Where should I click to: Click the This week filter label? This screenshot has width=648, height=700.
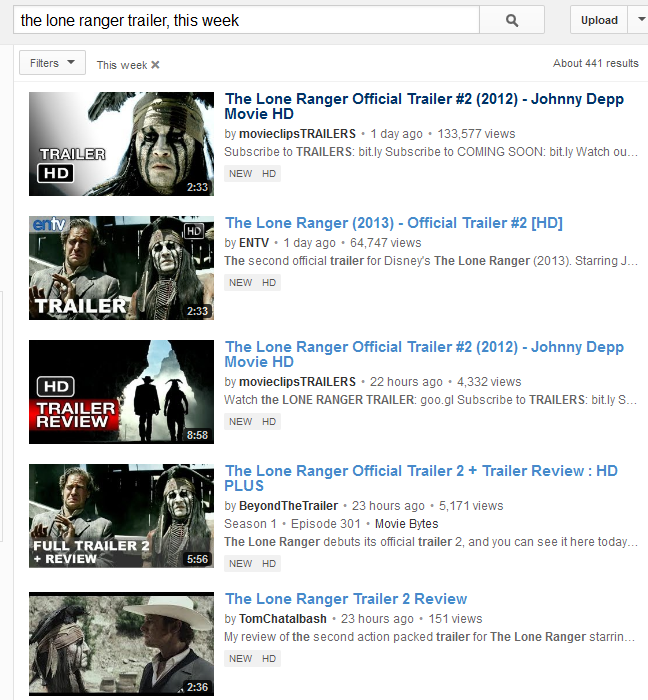tap(122, 65)
